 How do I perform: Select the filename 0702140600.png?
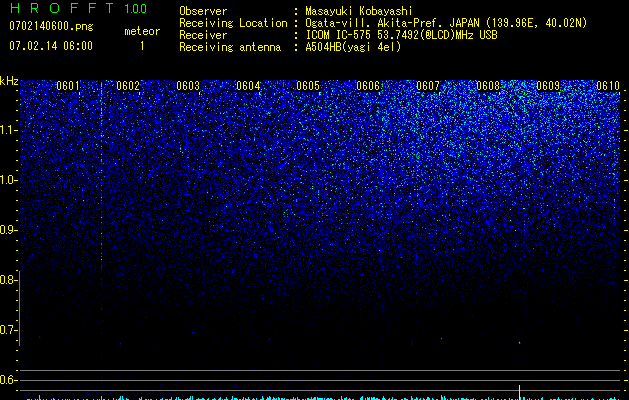51,26
